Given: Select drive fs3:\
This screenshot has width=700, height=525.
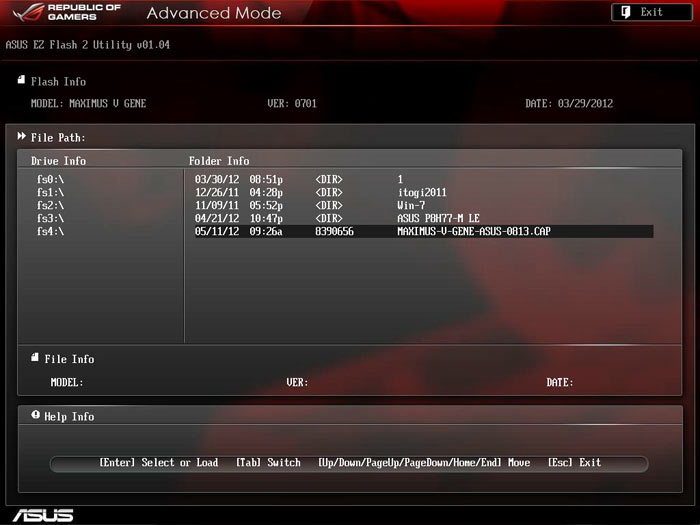Looking at the screenshot, I should coord(50,218).
